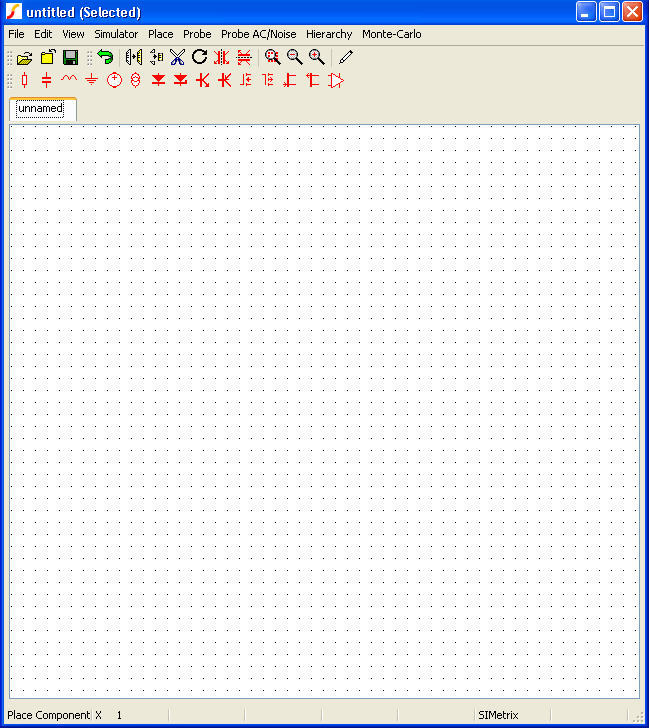Click the duplicate selection toolbar icon
The width and height of the screenshot is (649, 728).
coord(134,57)
